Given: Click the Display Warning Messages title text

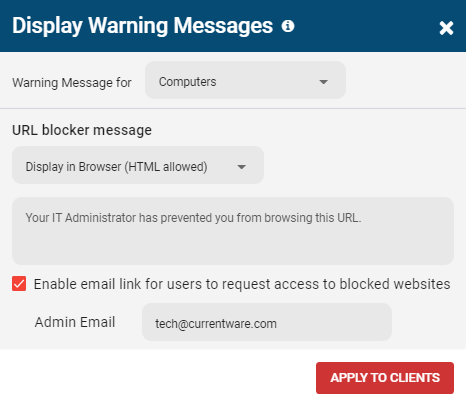Looking at the screenshot, I should click(x=143, y=26).
